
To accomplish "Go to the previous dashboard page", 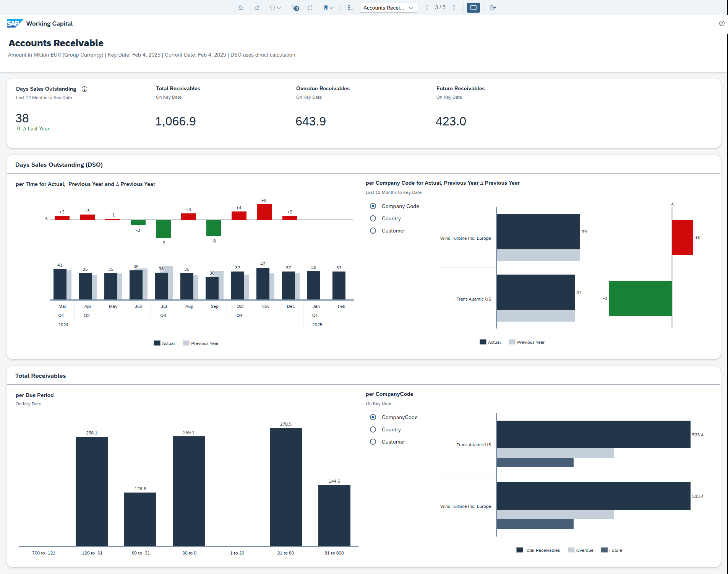I will 427,7.
